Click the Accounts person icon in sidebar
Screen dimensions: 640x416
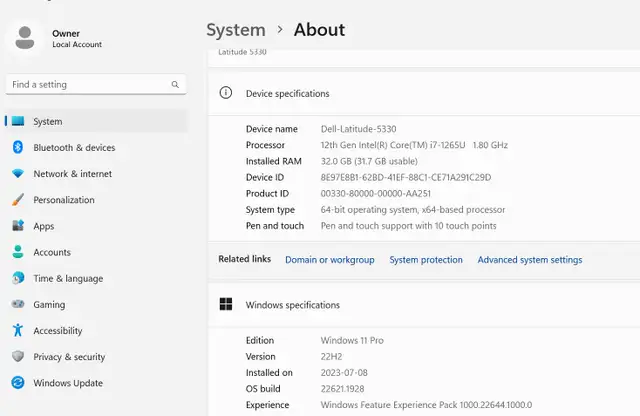point(18,252)
